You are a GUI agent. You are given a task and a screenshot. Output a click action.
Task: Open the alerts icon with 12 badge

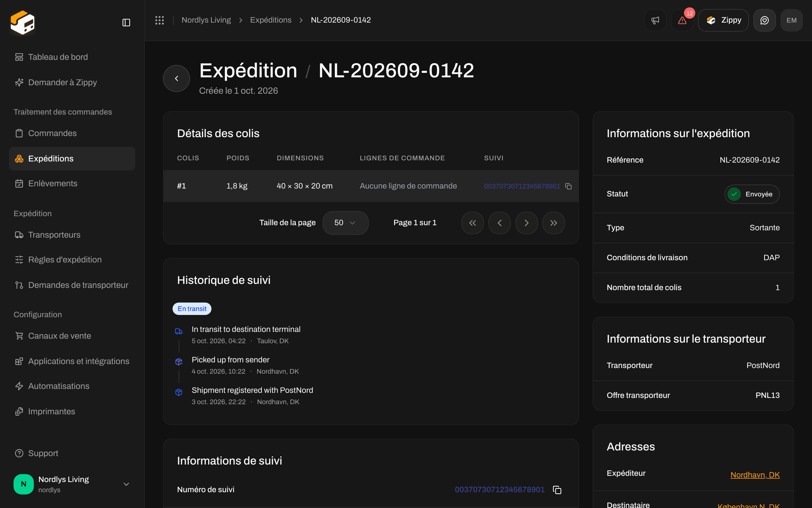682,20
